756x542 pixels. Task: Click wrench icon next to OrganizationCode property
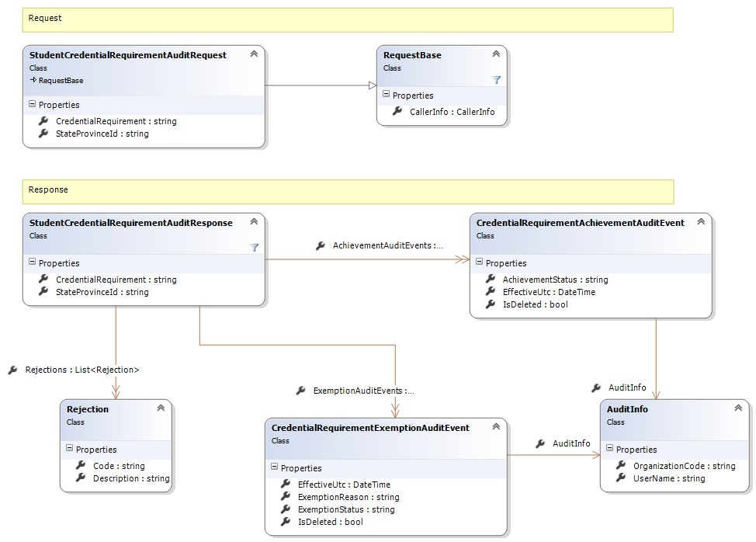click(621, 466)
